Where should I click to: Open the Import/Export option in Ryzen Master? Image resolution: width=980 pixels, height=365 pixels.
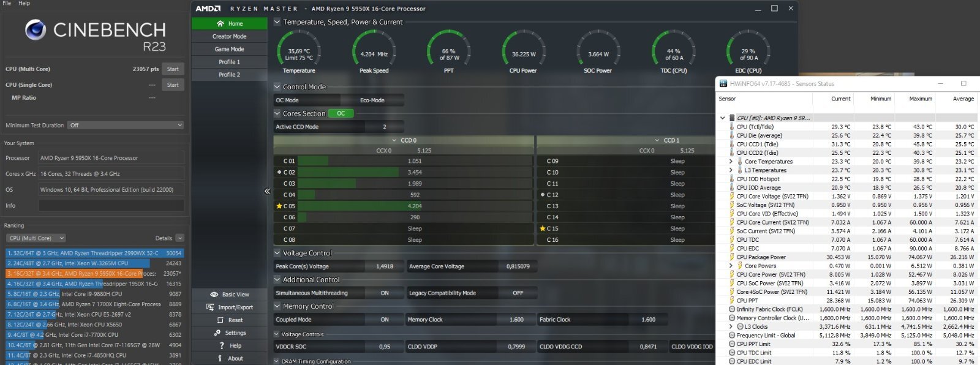(x=229, y=307)
